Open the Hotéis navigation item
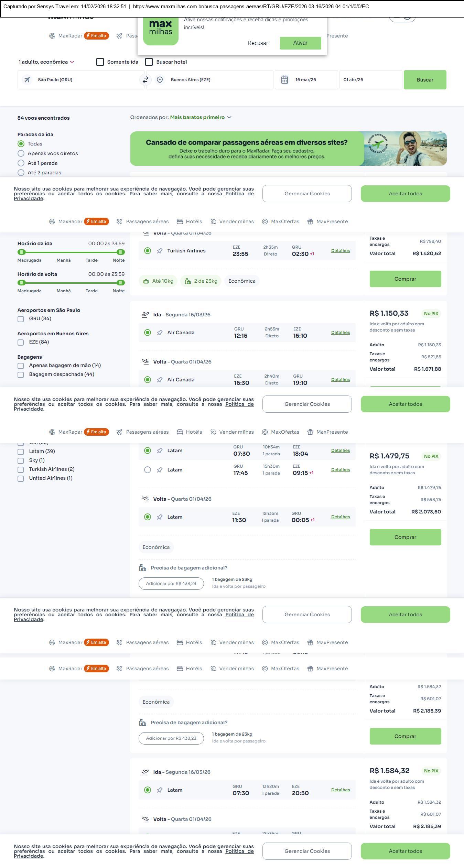 point(190,221)
